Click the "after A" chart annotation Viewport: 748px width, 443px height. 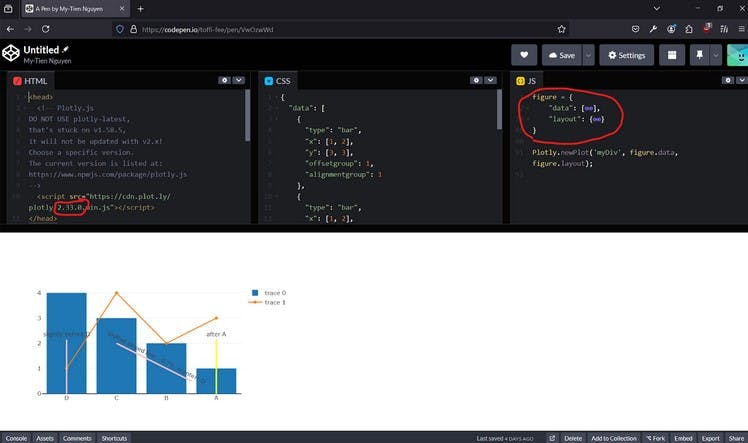pyautogui.click(x=216, y=334)
